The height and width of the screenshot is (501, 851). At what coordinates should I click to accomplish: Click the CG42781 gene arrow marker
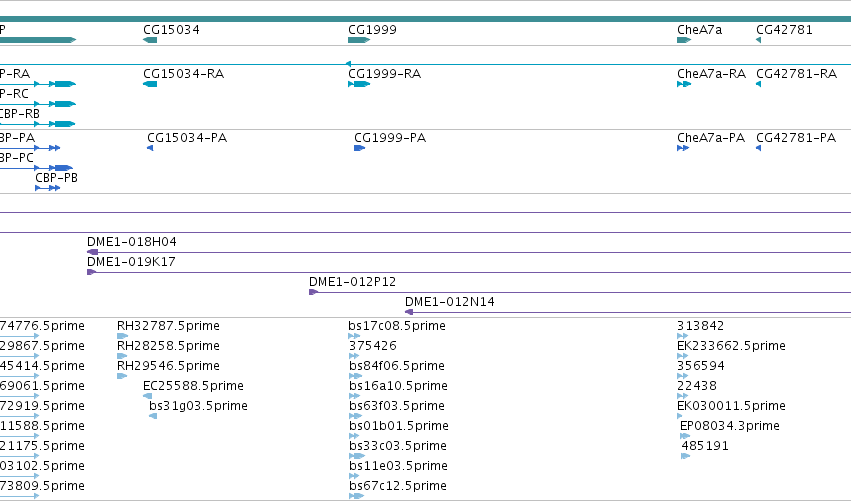coord(759,40)
